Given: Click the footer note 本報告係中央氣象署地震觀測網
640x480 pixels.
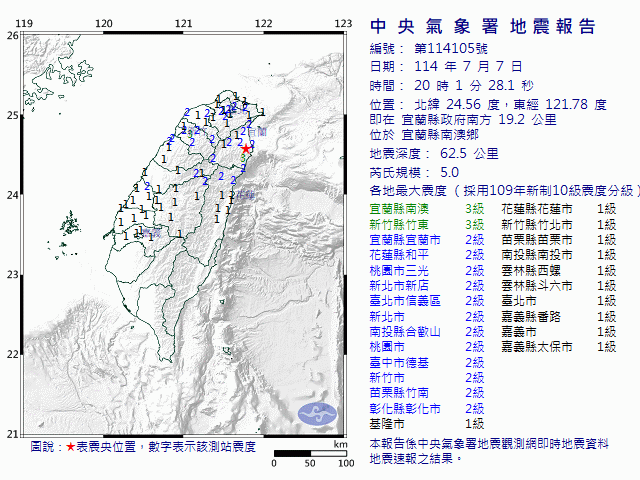Looking at the screenshot, I should [x=489, y=444].
